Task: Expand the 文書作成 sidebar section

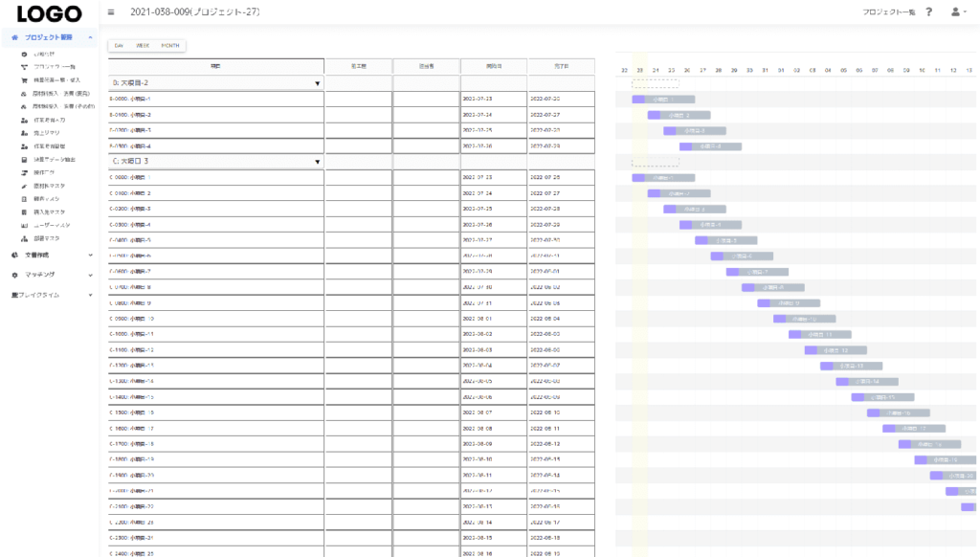Action: click(x=90, y=256)
